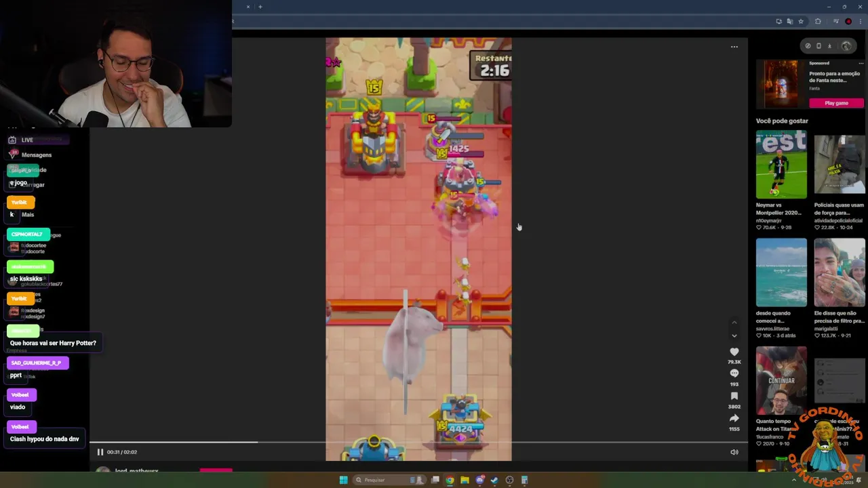Bookmark the page with the star icon
The width and height of the screenshot is (868, 488).
[800, 22]
